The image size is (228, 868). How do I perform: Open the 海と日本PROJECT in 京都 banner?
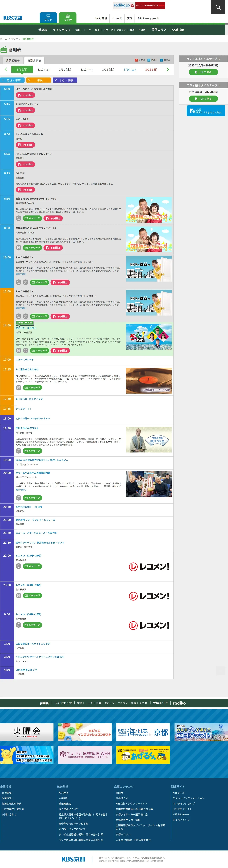pyautogui.click(x=143, y=732)
